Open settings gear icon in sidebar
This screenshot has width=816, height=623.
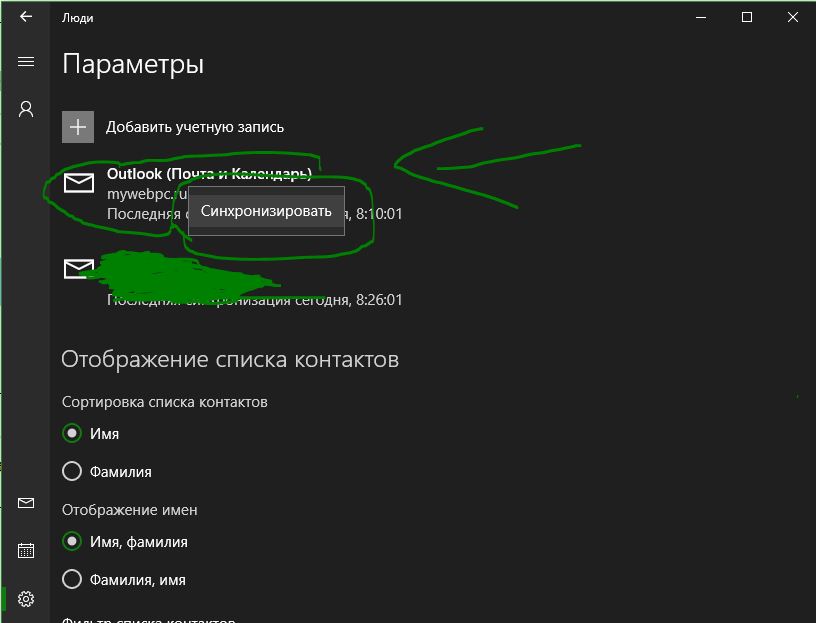26,599
